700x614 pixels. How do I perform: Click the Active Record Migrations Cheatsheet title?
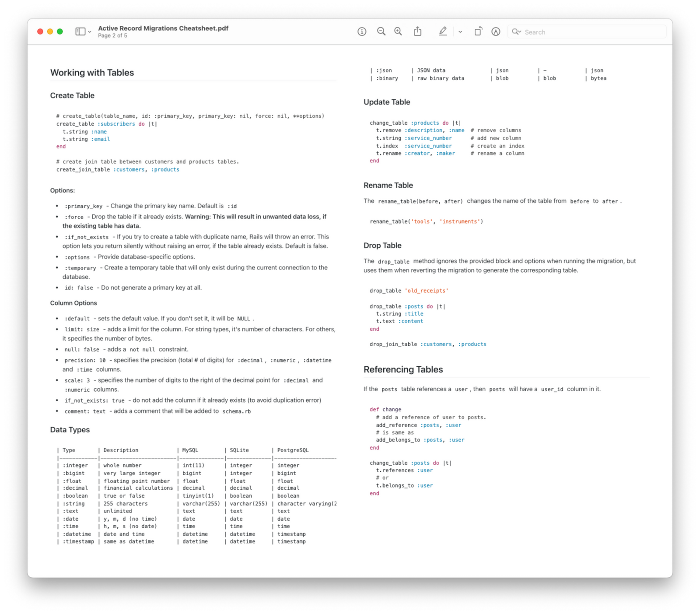[x=163, y=28]
